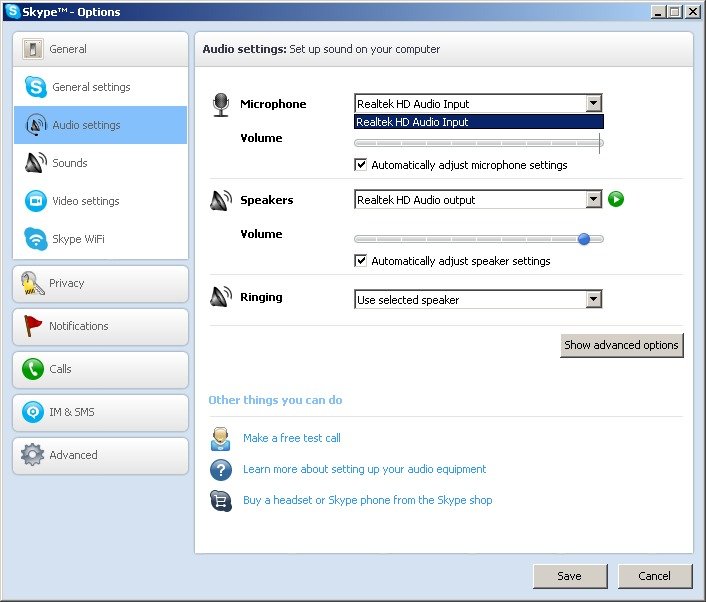Select Realtek HD Audio Input list option

tap(479, 122)
